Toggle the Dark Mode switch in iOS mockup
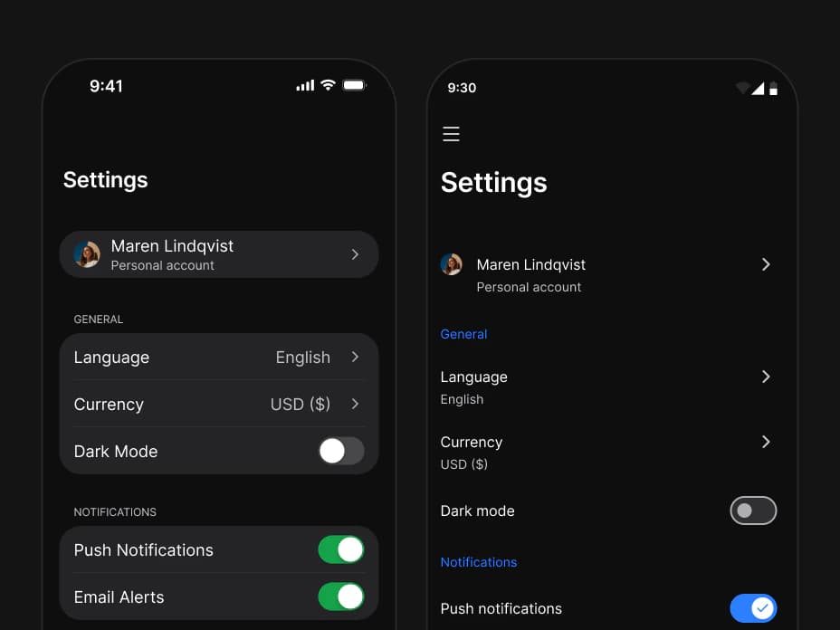This screenshot has width=840, height=630. point(342,451)
